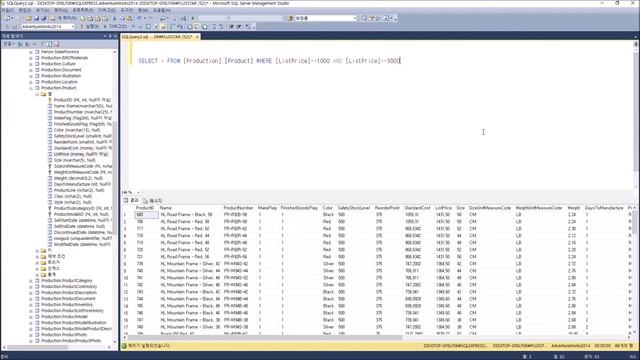This screenshot has width=640, height=360.
Task: Click the Save icon in the toolbar
Action: [36, 18]
